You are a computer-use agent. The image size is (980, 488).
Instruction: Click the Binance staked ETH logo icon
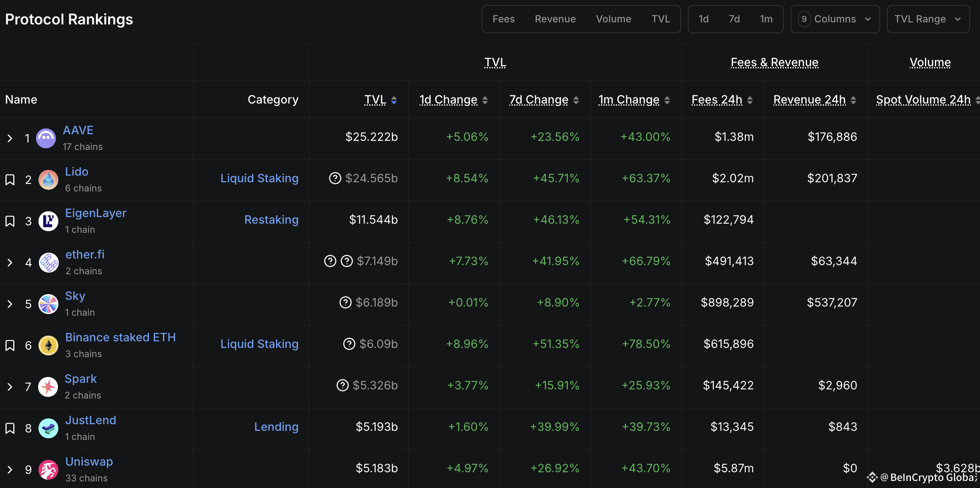[48, 345]
